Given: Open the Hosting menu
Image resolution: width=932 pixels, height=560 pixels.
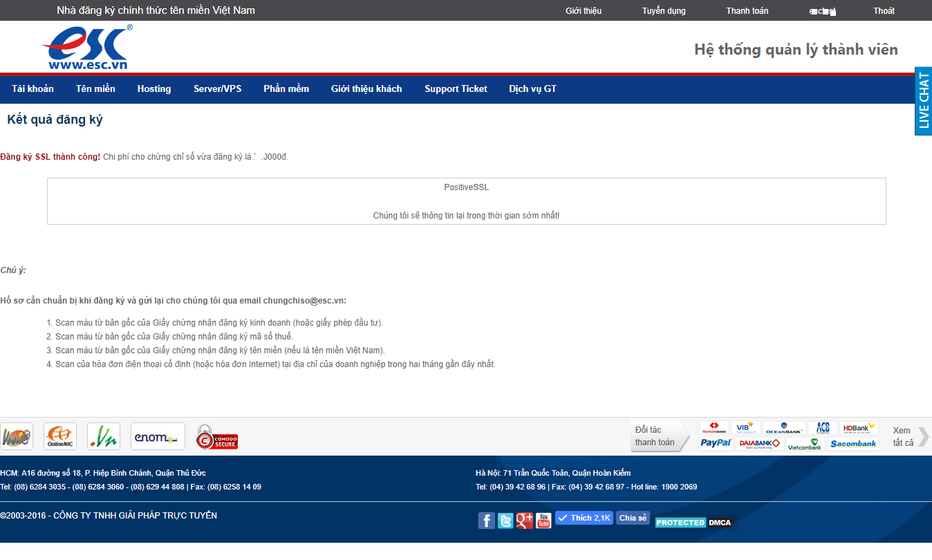Looking at the screenshot, I should [x=154, y=88].
